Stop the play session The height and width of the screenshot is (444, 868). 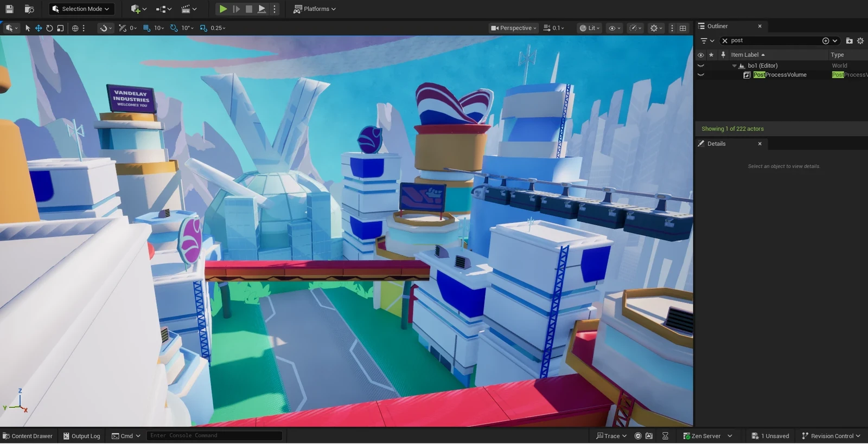pyautogui.click(x=249, y=9)
